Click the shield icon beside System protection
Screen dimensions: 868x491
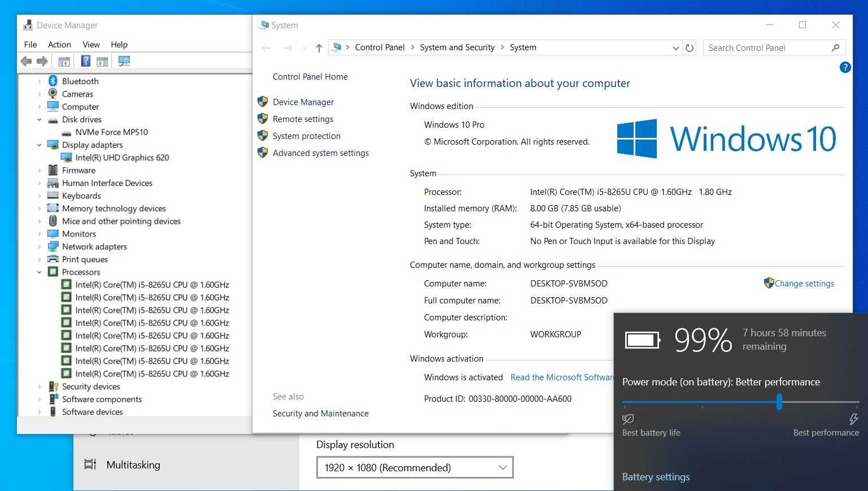(x=263, y=136)
